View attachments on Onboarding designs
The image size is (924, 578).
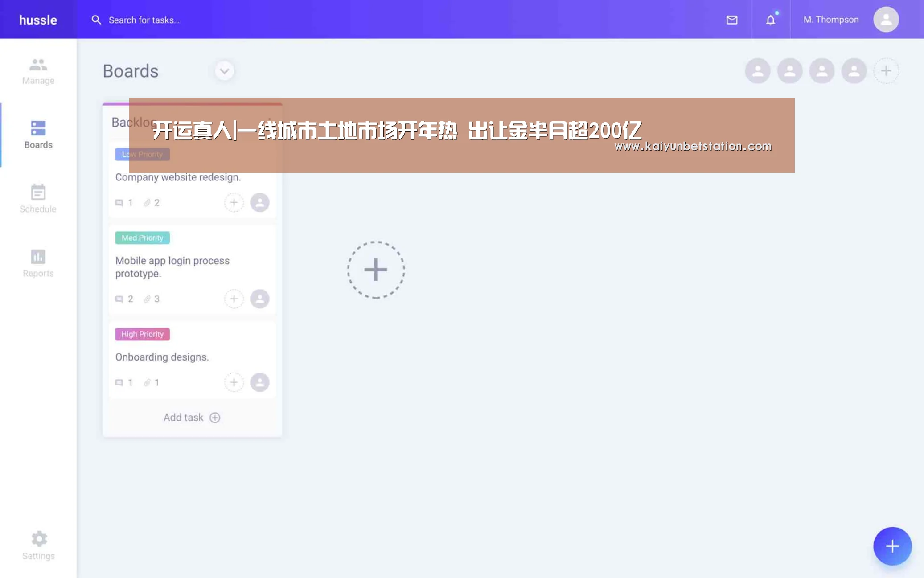pyautogui.click(x=151, y=382)
